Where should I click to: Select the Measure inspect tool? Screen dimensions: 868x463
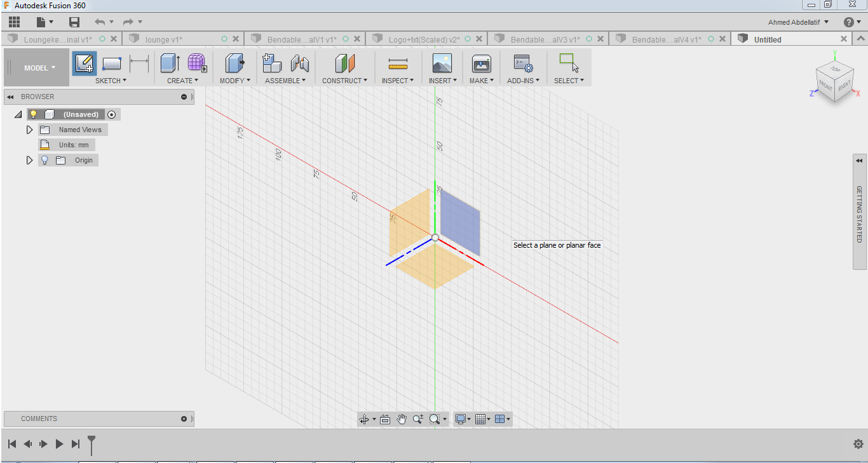coord(398,64)
